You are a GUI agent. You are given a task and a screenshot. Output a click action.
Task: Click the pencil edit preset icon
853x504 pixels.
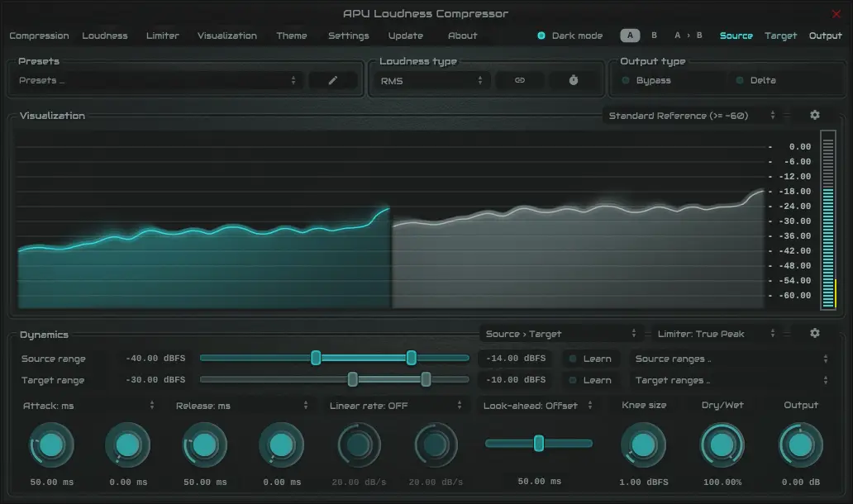pos(333,80)
